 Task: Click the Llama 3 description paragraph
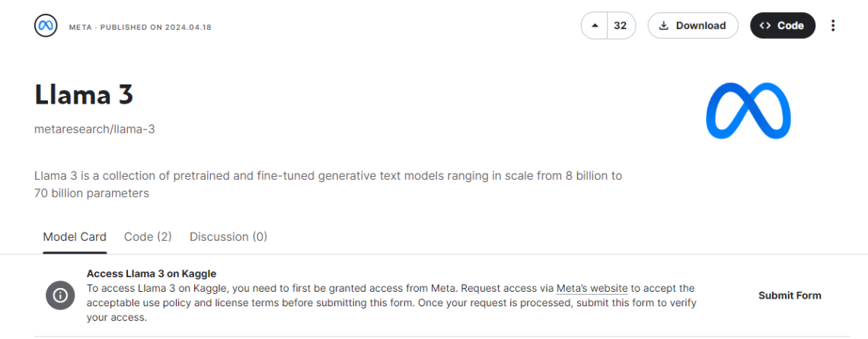click(327, 184)
